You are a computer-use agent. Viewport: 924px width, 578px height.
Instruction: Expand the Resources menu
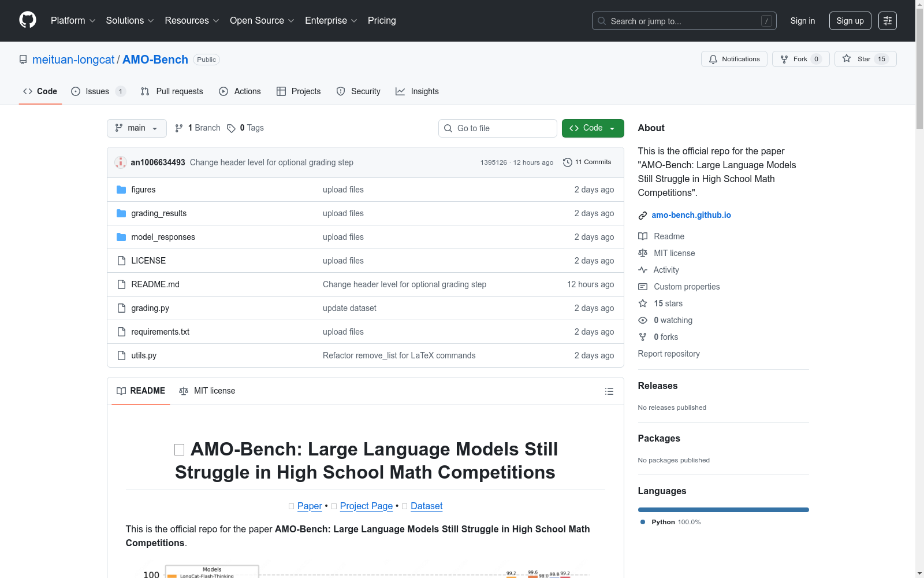(192, 21)
